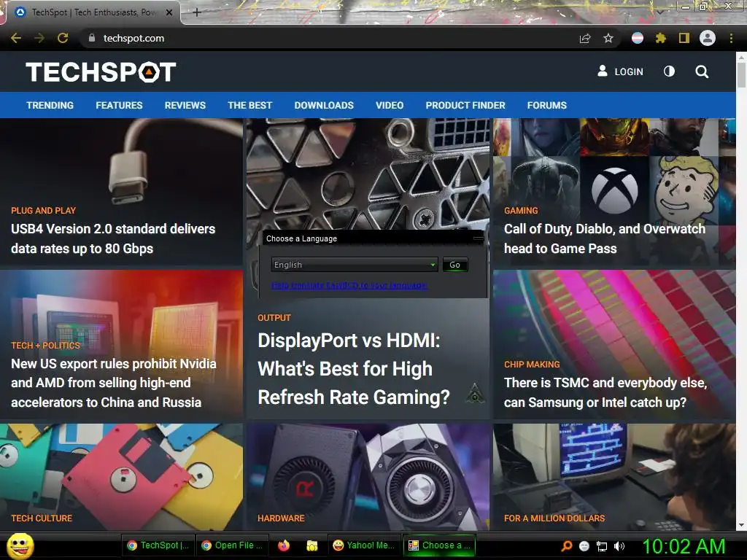The height and width of the screenshot is (560, 747).
Task: Open the side panel icon in Chrome toolbar
Action: coord(684,38)
